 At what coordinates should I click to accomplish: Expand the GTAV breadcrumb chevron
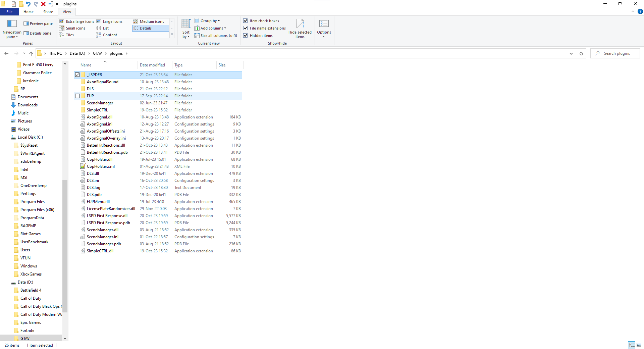pyautogui.click(x=106, y=53)
